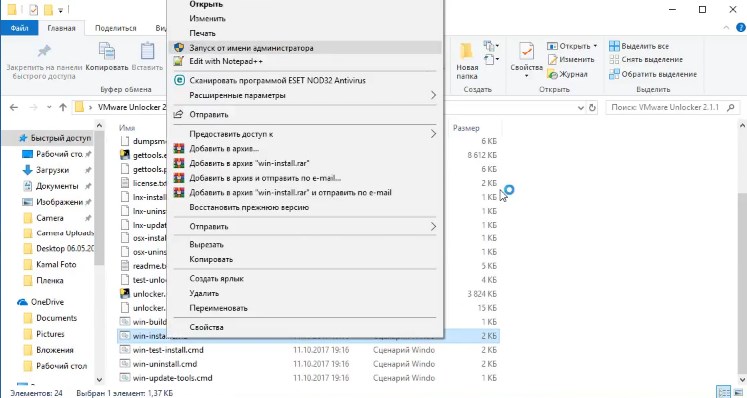Viewport: 747px width, 398px height.
Task: Click the ribbon Журнал button
Action: pos(567,74)
